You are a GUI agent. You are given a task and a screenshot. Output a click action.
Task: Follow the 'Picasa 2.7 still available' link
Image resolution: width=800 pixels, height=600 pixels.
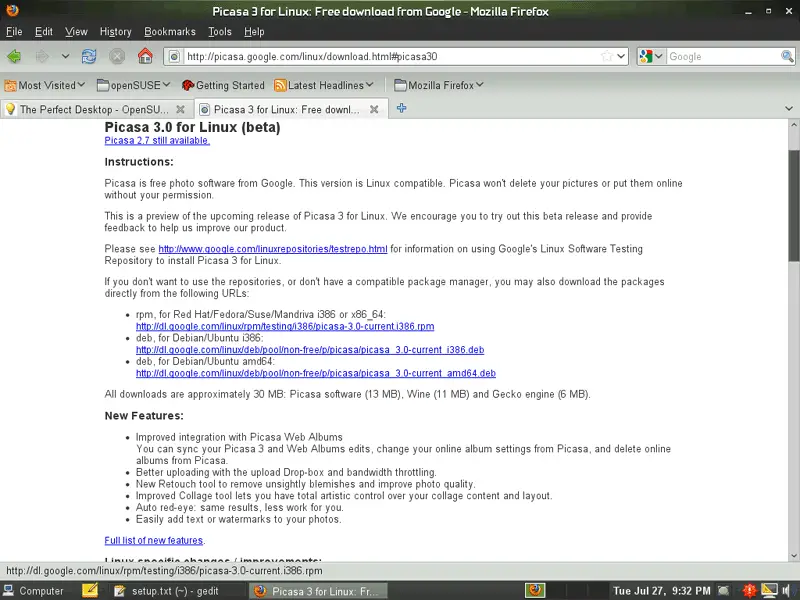point(157,140)
